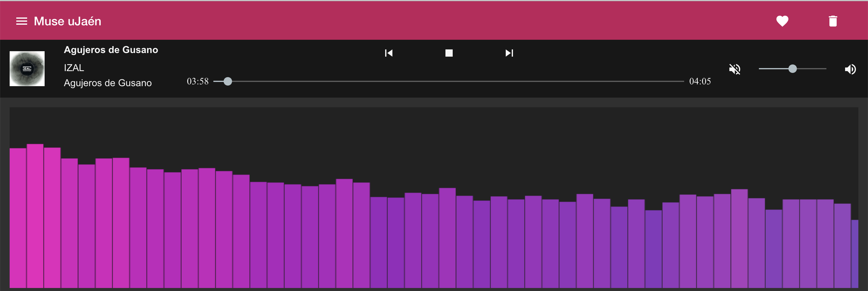The height and width of the screenshot is (291, 868).
Task: Click the audio spectrum visualizer
Action: [x=434, y=198]
